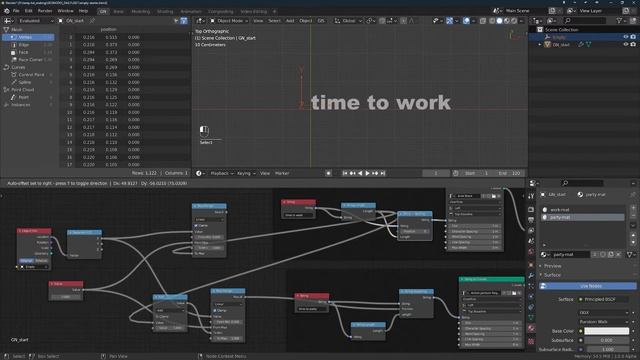Select the work-mat material slot

point(582,210)
